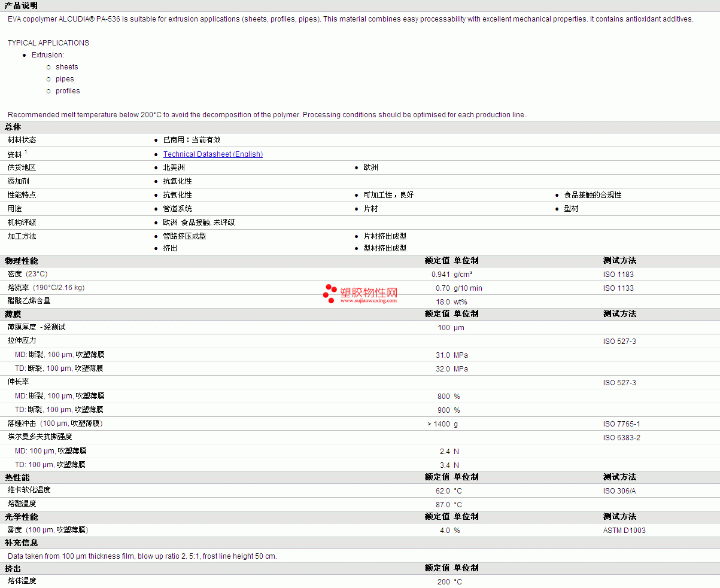This screenshot has height=588, width=720.
Task: Click the melt flow rate value 0.70
Action: point(443,288)
